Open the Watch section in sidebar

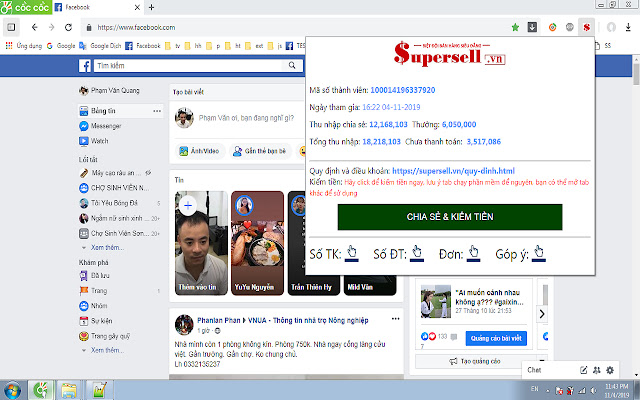pyautogui.click(x=101, y=141)
